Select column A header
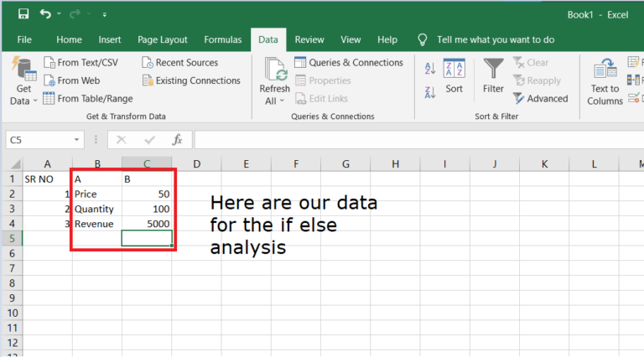Screen dimensions: 644x357 click(47, 164)
